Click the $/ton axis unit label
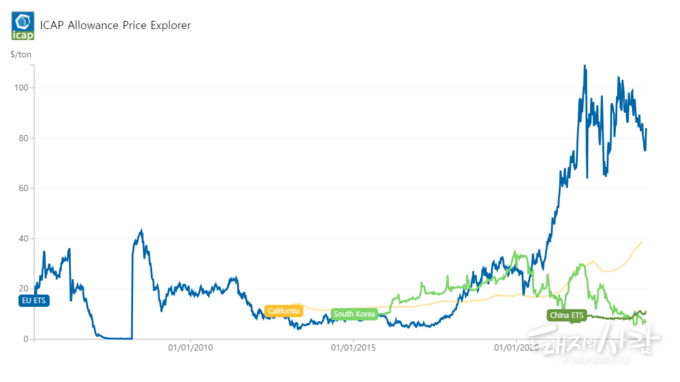680x382 pixels. tap(21, 55)
